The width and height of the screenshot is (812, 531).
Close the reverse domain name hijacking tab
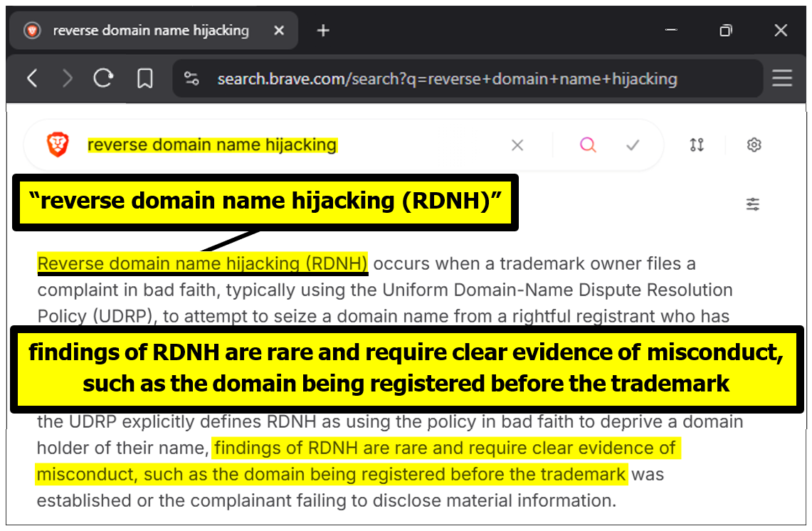point(279,31)
